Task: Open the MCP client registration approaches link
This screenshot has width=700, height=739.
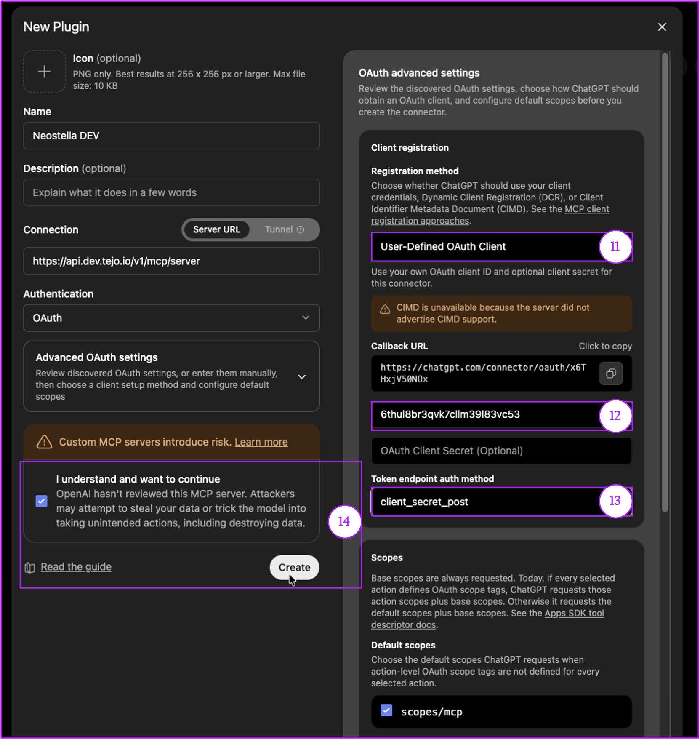Action: tap(490, 215)
